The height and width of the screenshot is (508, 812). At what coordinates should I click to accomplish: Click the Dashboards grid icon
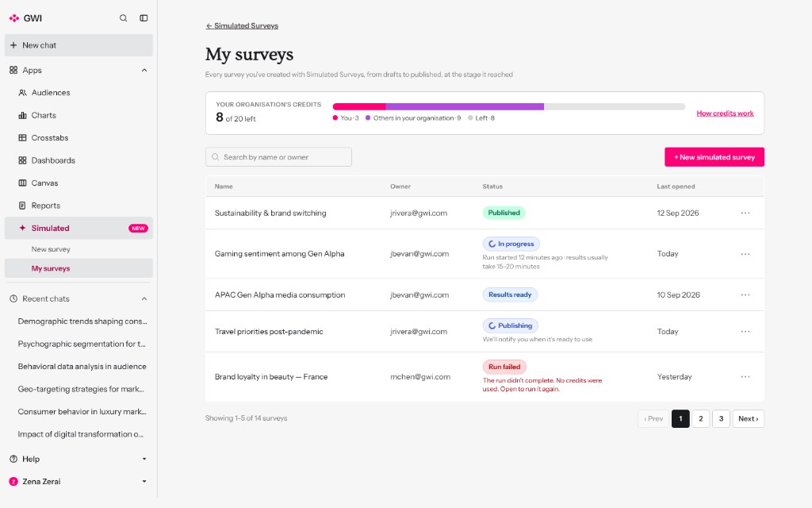pos(22,160)
